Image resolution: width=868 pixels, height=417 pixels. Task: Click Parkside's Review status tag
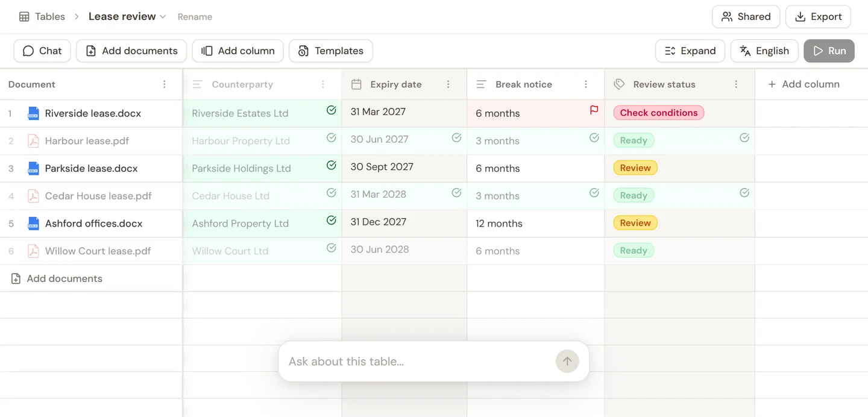pos(635,168)
